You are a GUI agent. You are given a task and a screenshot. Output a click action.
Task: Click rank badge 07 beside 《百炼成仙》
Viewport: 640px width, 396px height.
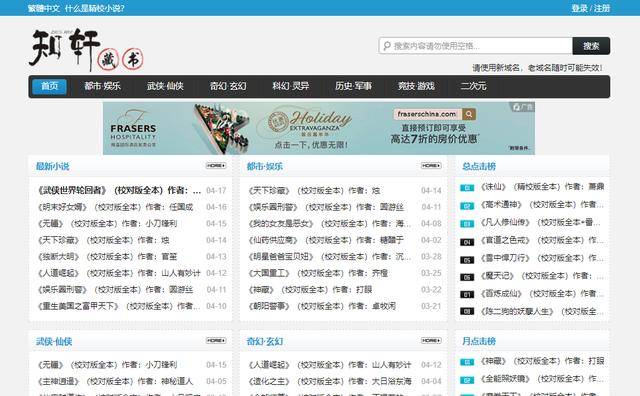point(467,294)
